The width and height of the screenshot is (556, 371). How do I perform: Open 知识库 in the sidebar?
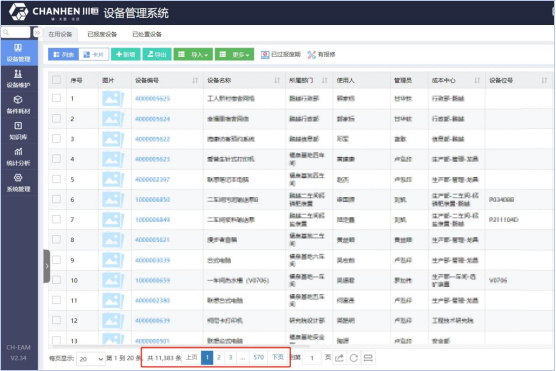[x=19, y=131]
